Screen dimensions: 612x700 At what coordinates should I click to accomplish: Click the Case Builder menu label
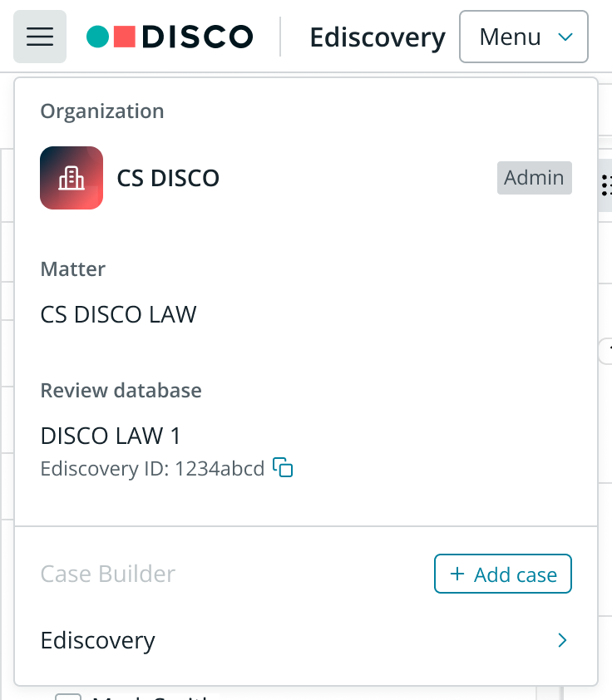[107, 574]
